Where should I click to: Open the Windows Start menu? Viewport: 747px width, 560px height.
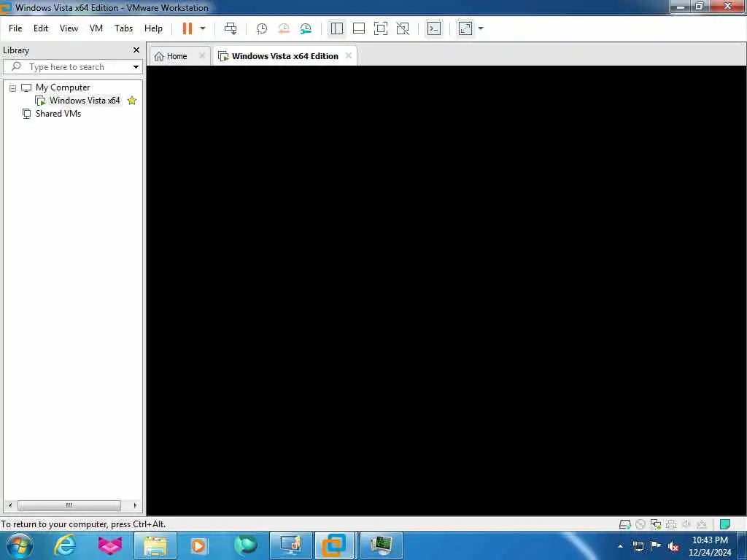coord(20,545)
